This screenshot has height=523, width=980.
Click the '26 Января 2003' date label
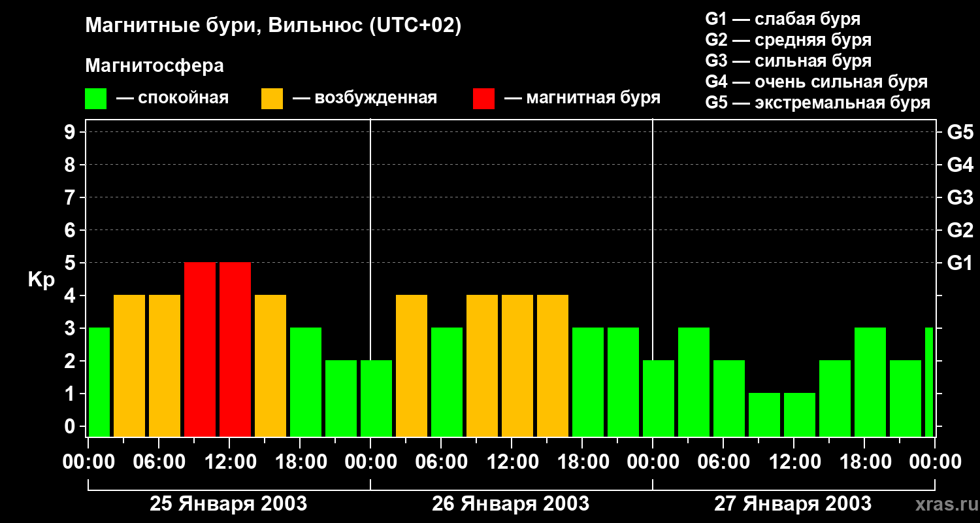[x=510, y=504]
